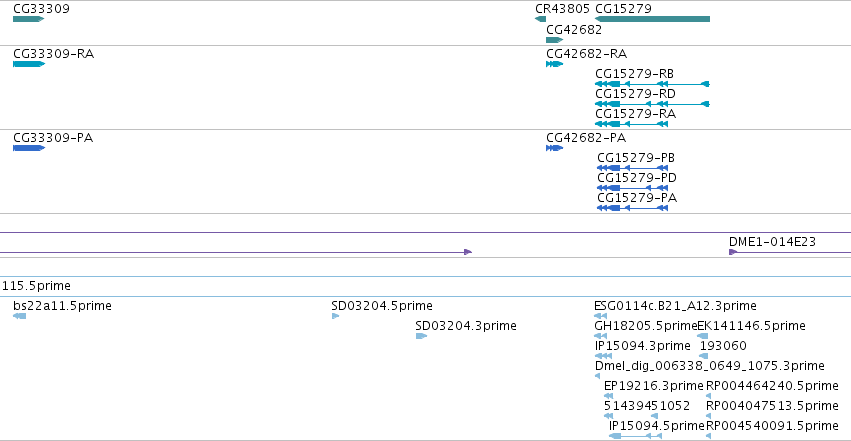Select the CG15279-PD protein model
Viewport: 851px width, 441px height.
coord(632,188)
